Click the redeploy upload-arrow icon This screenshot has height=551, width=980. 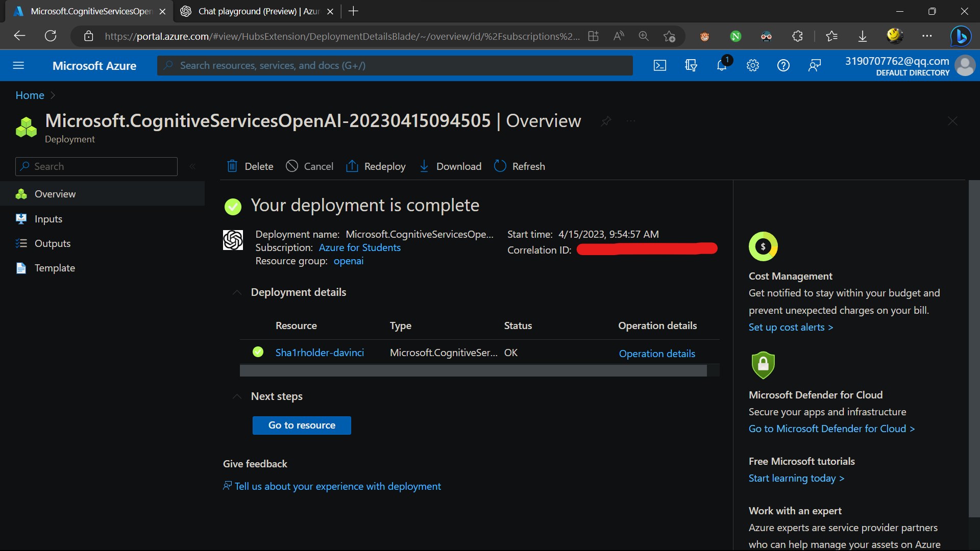click(x=353, y=165)
